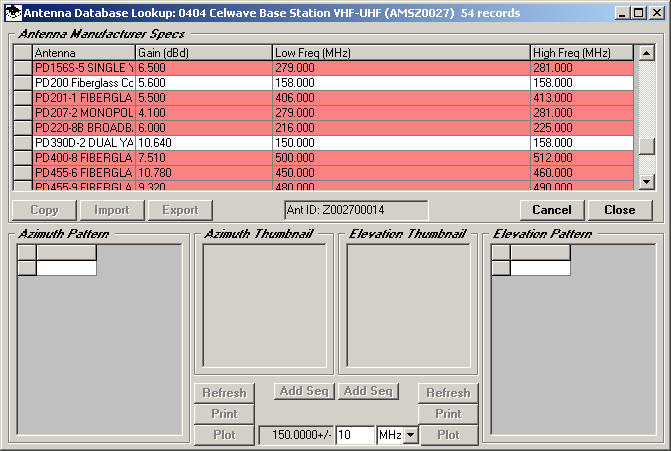Click the 150.0000+/- frequency field
671x451 pixels.
[297, 435]
